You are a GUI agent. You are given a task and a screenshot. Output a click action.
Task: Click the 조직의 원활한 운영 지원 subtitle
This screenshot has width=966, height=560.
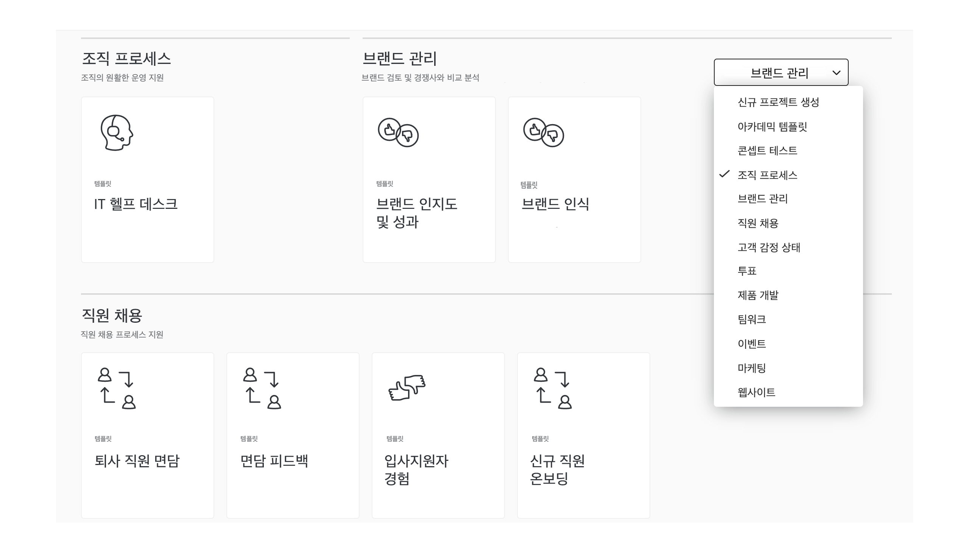pos(122,78)
